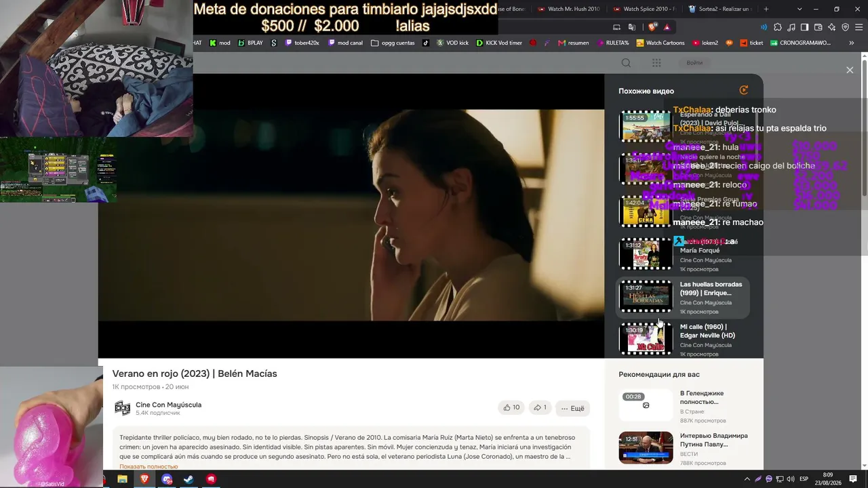Open a new browser tab
Viewport: 868px width, 488px height.
coord(766,9)
